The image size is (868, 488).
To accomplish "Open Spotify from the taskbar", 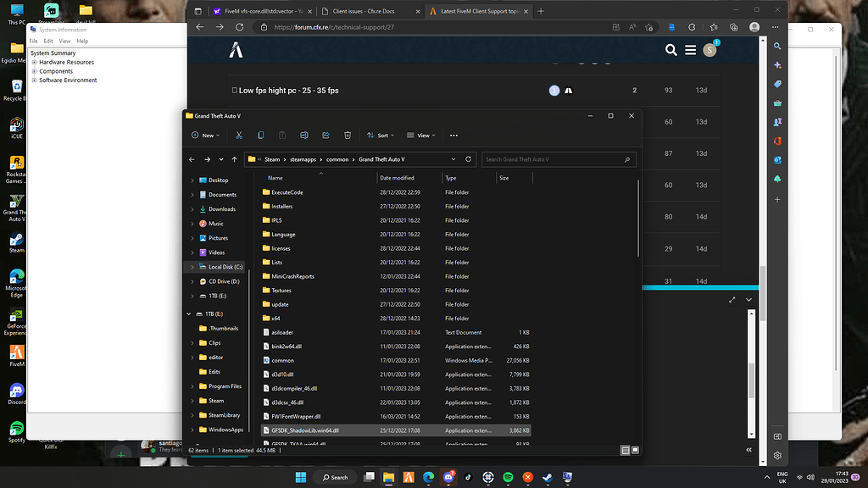I will tap(509, 477).
